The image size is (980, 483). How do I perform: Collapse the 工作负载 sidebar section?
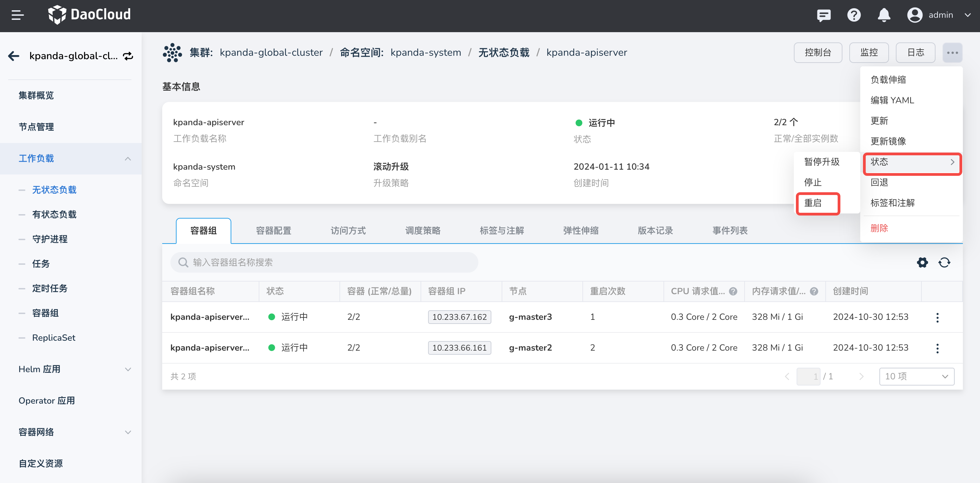click(128, 159)
